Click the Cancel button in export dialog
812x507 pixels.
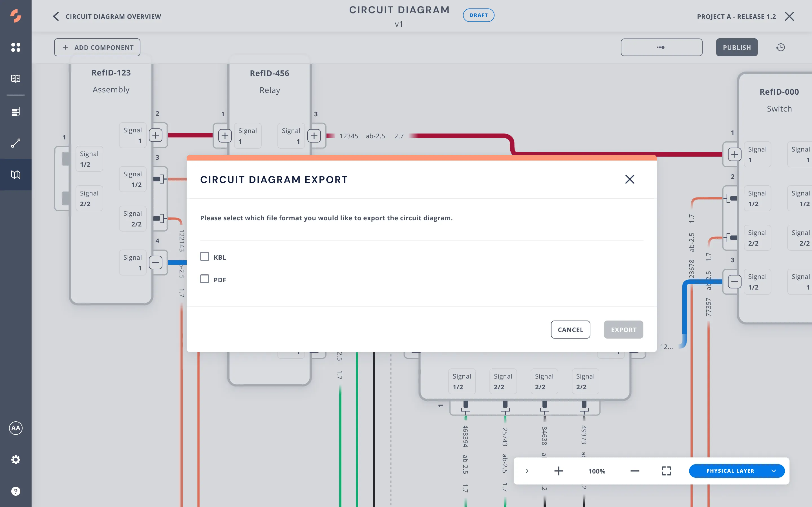pyautogui.click(x=570, y=330)
